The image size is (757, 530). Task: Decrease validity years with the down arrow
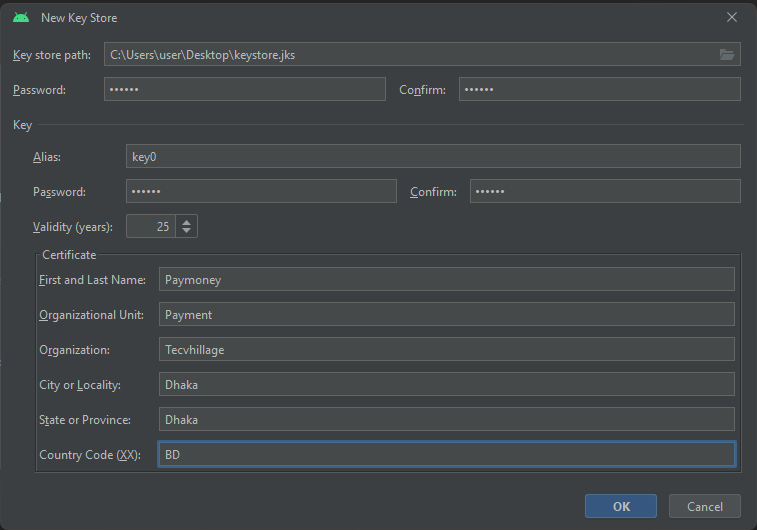(187, 232)
